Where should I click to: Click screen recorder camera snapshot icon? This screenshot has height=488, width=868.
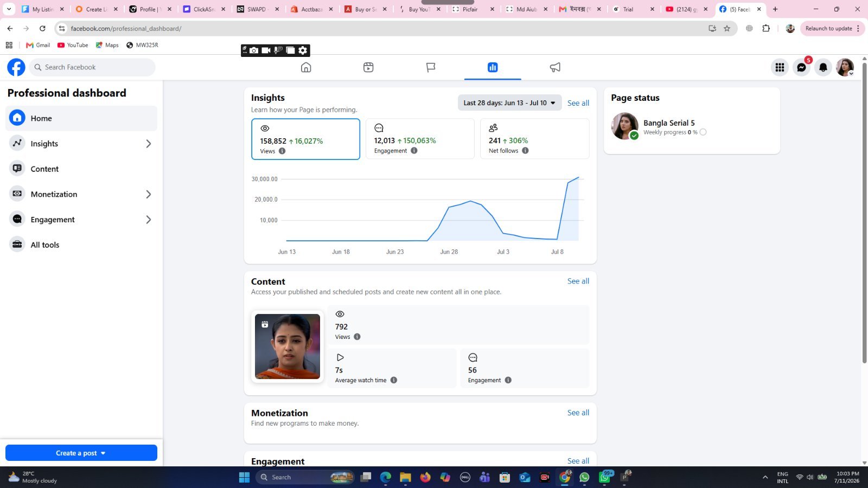pyautogui.click(x=254, y=50)
